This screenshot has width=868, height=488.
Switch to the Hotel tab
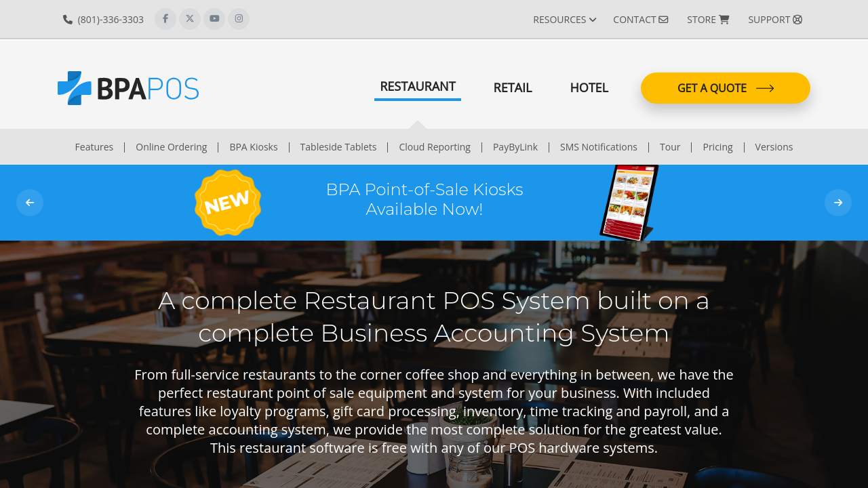(x=589, y=88)
